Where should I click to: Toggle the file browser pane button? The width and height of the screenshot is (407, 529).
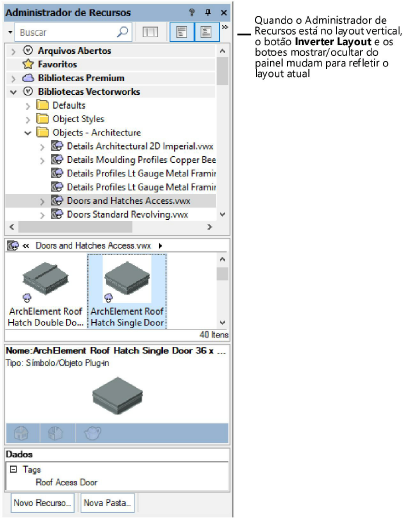pos(182,32)
